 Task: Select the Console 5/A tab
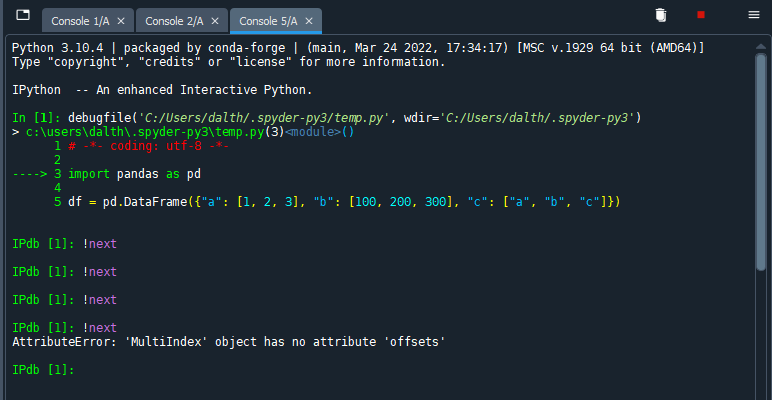pyautogui.click(x=268, y=21)
